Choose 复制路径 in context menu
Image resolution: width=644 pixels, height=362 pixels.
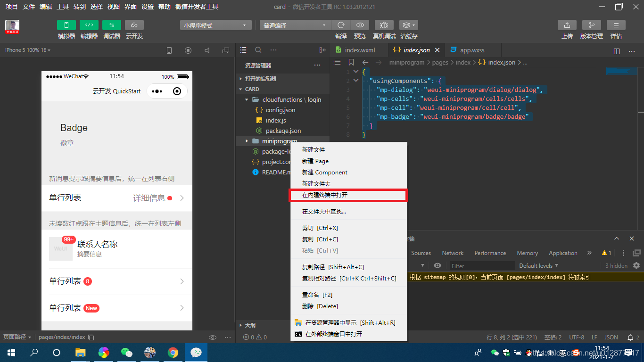pos(348,267)
